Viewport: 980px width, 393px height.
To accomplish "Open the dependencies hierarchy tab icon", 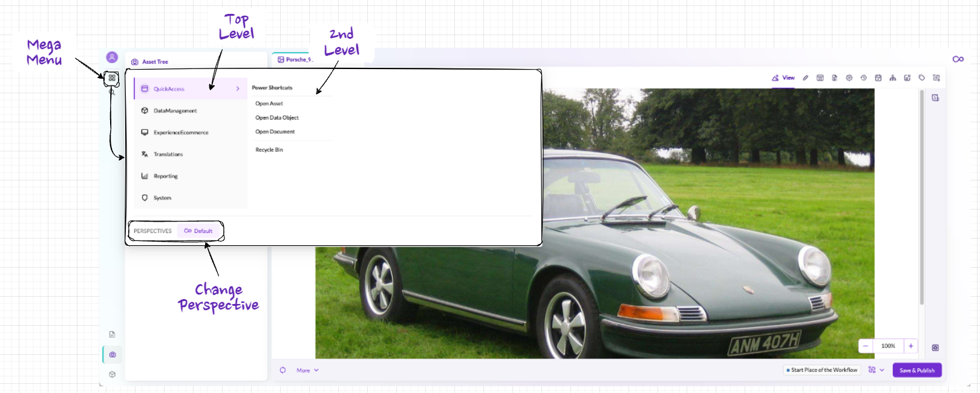I will (x=893, y=78).
